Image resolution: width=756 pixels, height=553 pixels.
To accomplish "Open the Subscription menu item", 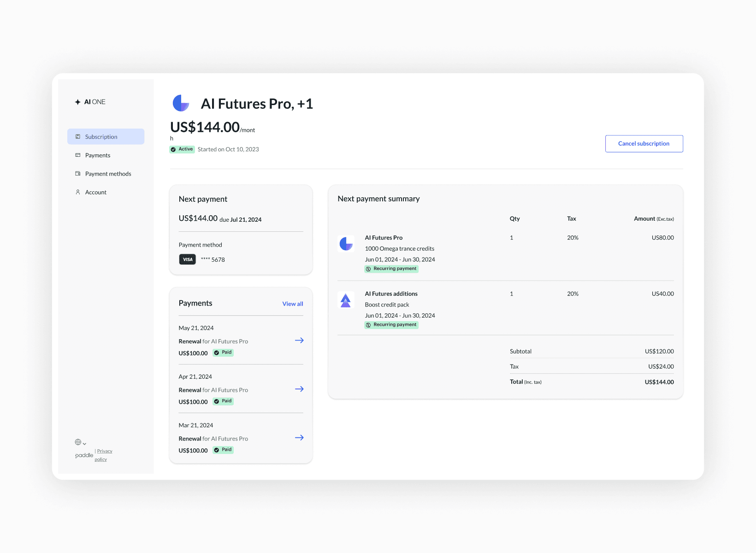I will (x=106, y=136).
